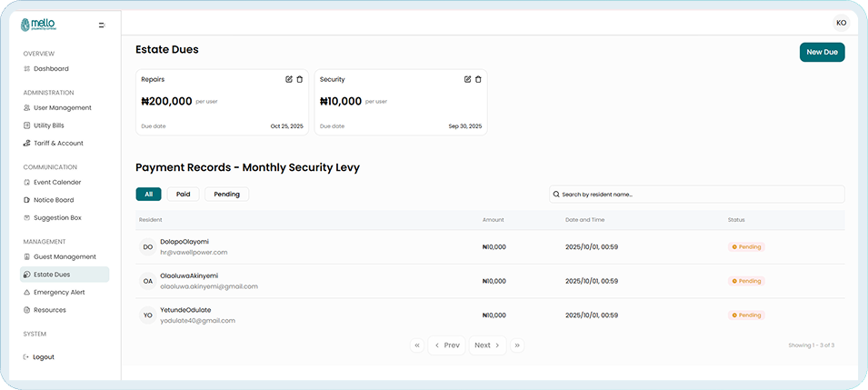Jump to last page with double-right arrow

coord(517,345)
